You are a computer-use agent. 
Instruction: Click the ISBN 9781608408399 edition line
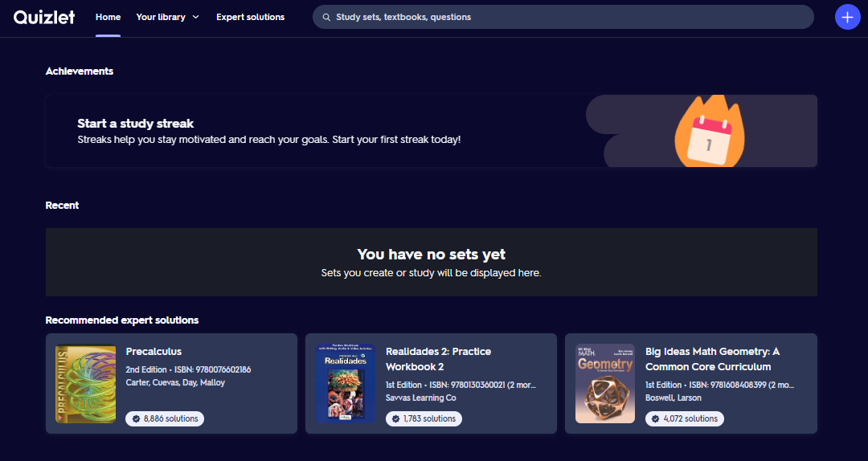pyautogui.click(x=720, y=386)
